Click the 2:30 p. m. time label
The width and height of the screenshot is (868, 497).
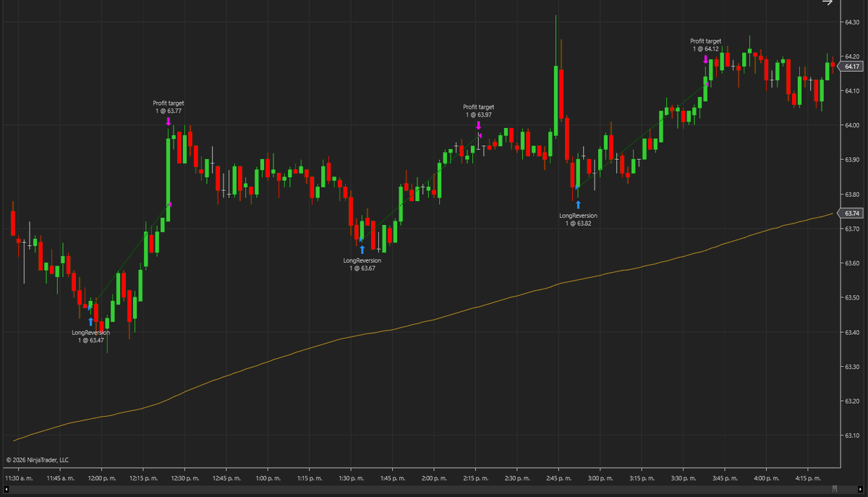[x=516, y=478]
